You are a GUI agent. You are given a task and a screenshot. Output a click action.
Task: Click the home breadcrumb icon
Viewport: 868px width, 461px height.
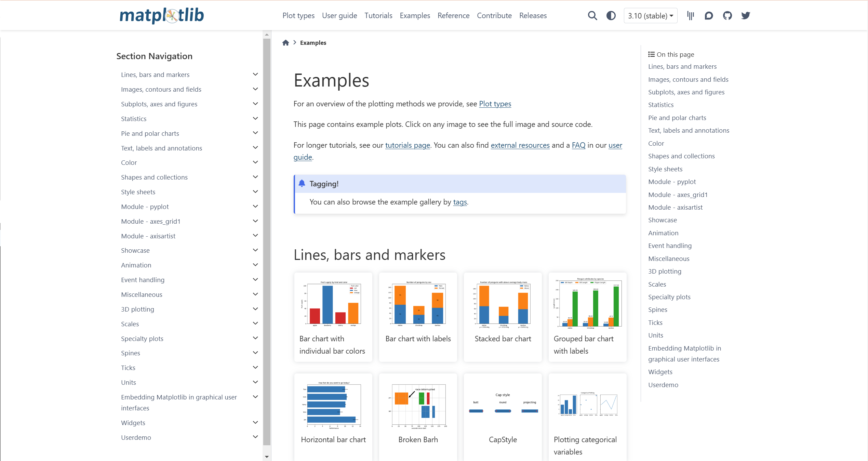click(x=285, y=43)
